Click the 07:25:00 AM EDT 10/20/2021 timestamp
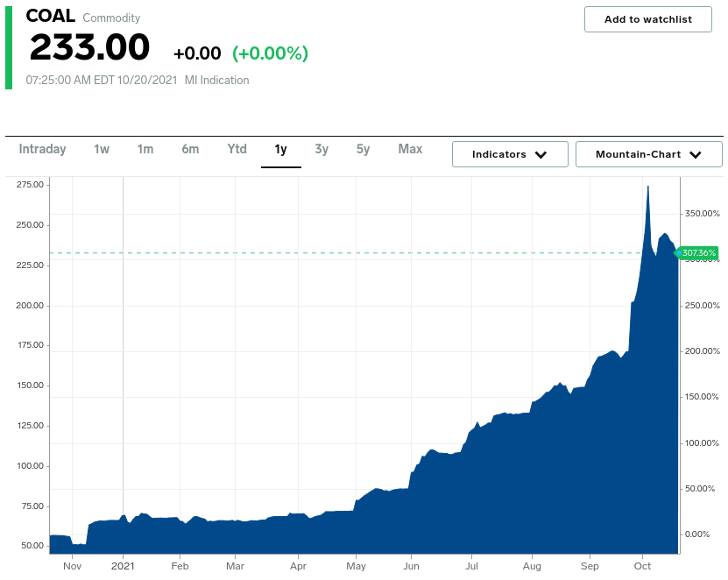Screen dimensions: 728x580 tap(102, 81)
